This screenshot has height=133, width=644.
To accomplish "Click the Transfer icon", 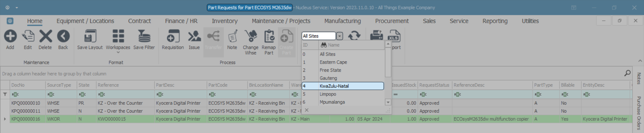I will (x=213, y=36).
